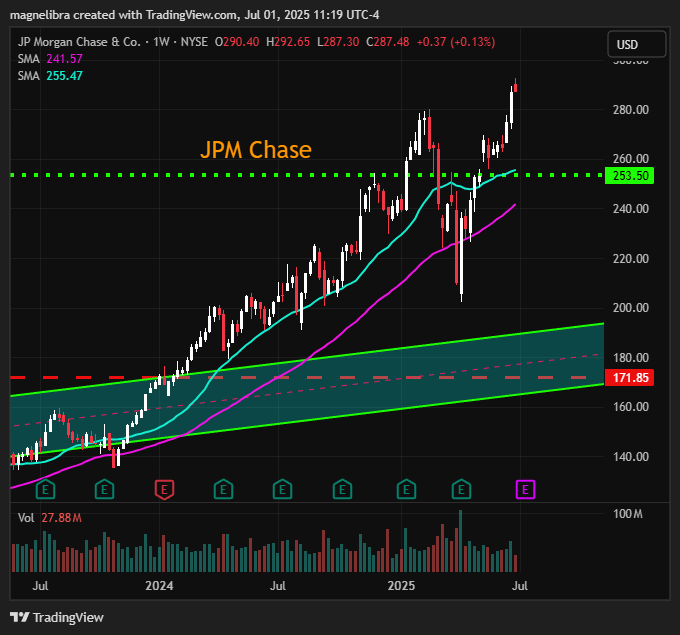Click the 100M volume axis label

628,514
